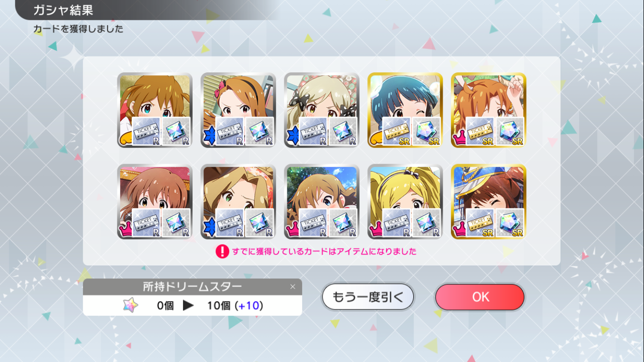
Task: Select the fireworks background card thumbnail
Action: pyautogui.click(x=322, y=201)
